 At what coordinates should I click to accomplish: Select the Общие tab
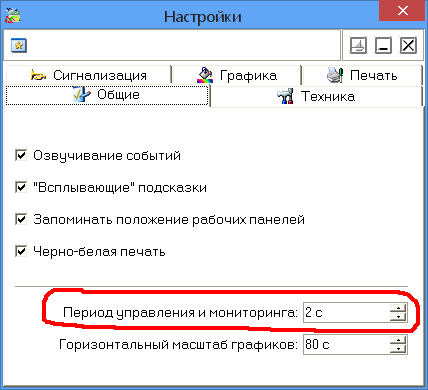(x=107, y=95)
